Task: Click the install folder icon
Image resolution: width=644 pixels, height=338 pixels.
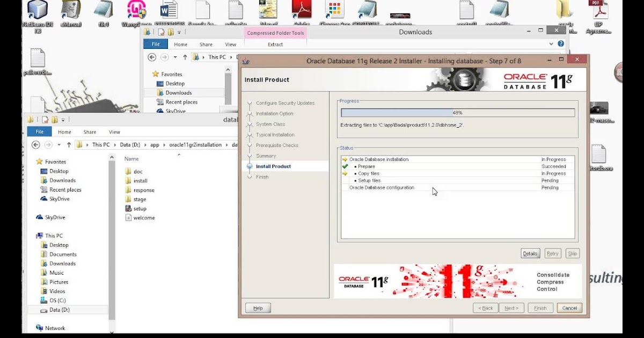Action: pyautogui.click(x=128, y=181)
